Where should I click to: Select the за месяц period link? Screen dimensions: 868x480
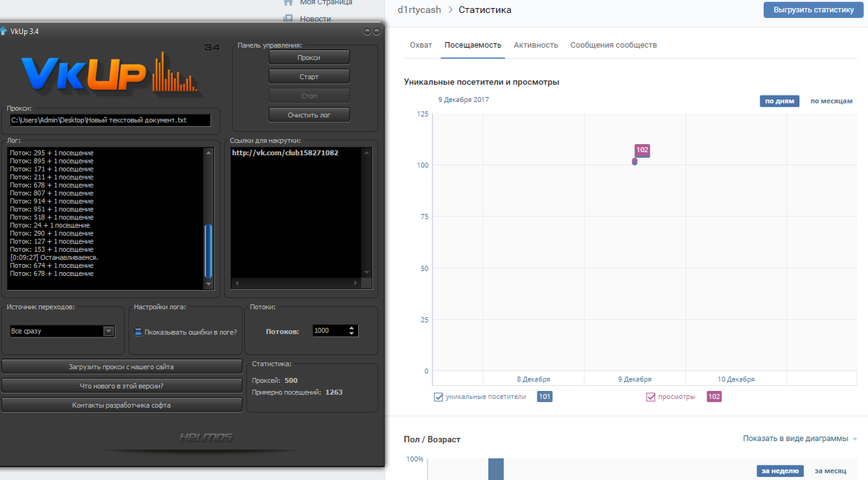tap(830, 471)
